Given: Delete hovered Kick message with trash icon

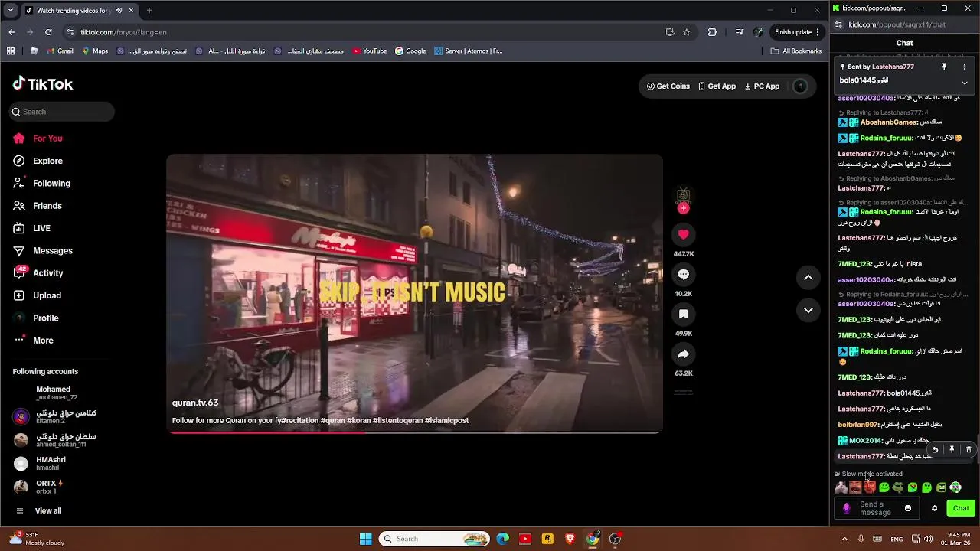Looking at the screenshot, I should point(969,450).
